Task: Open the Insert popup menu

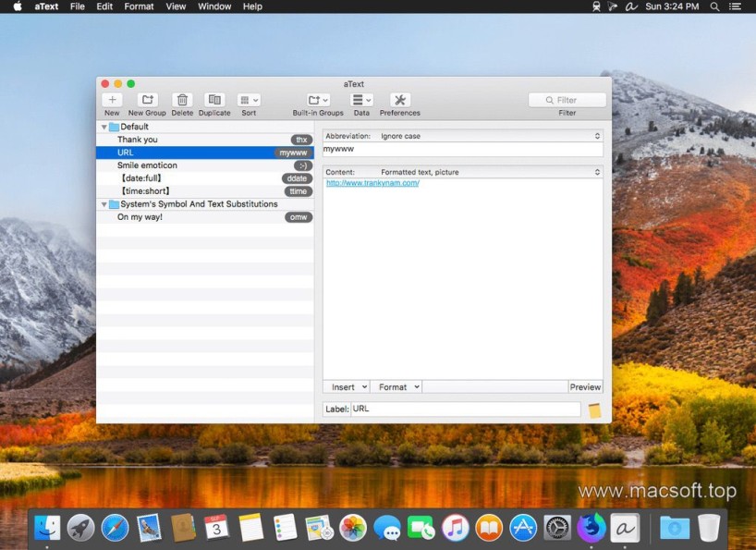Action: point(349,387)
